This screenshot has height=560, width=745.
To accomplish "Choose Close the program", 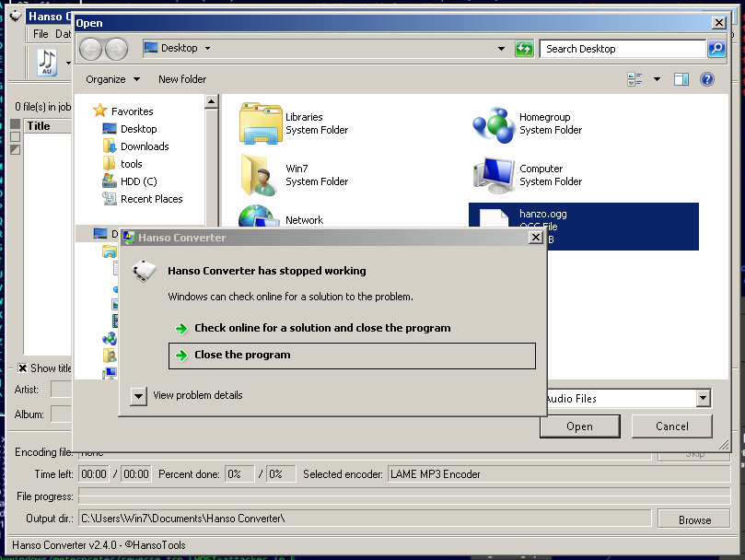I will [352, 356].
